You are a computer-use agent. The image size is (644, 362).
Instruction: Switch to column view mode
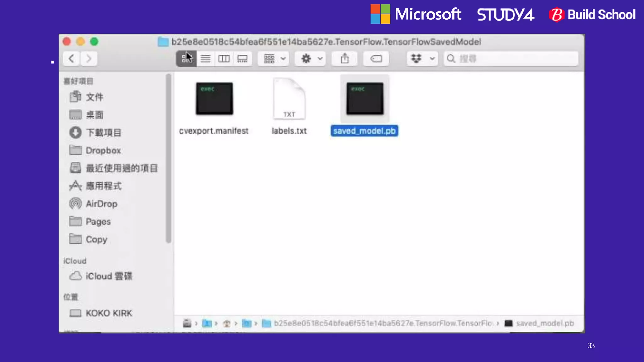pos(224,58)
